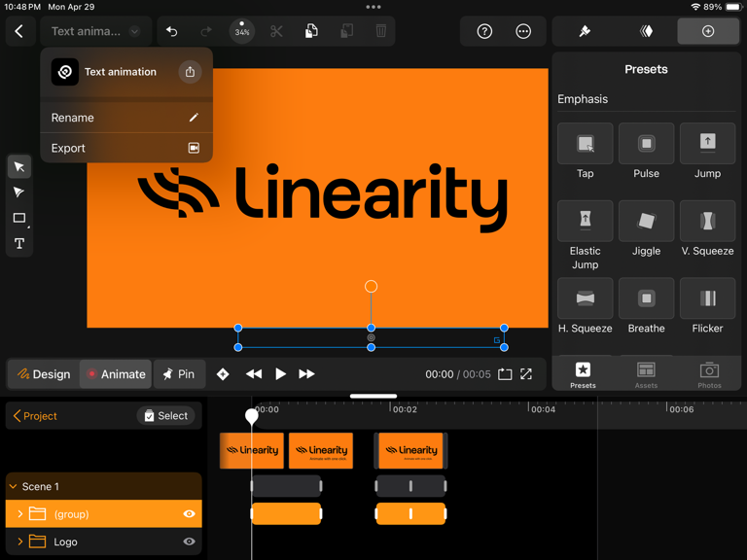The width and height of the screenshot is (747, 560).
Task: Select the second Linearity scene thumbnail
Action: coord(321,450)
